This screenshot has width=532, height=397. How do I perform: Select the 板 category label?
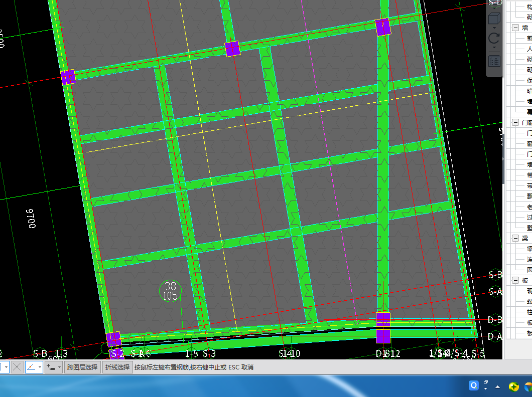(525, 280)
